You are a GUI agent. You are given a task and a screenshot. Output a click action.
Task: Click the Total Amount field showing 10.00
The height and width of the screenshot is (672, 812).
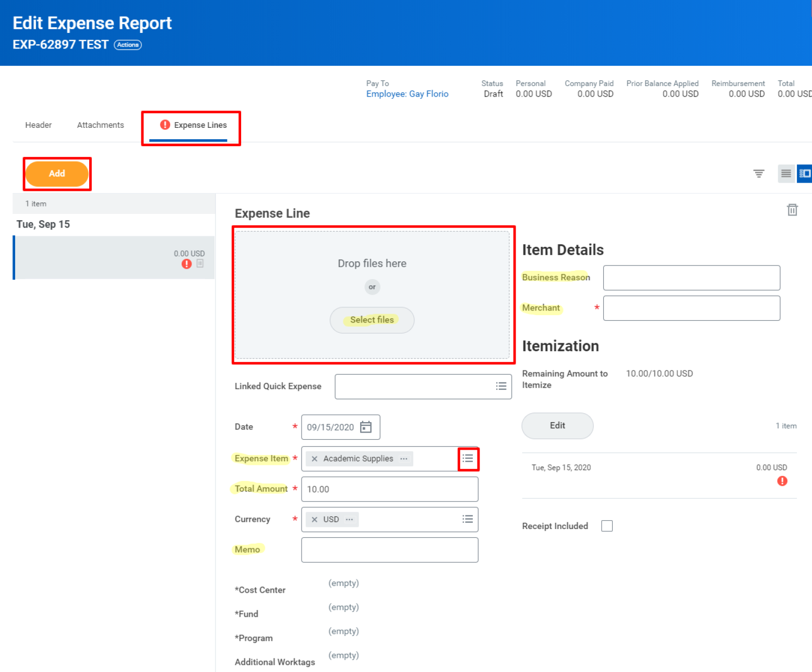(390, 489)
